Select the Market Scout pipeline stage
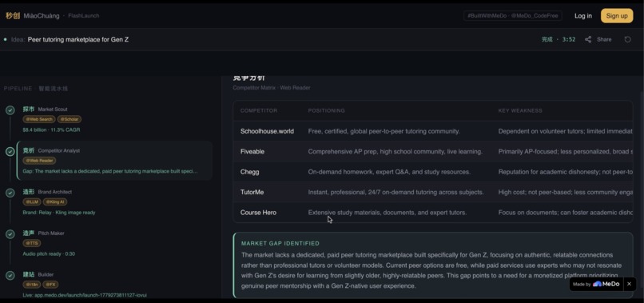The width and height of the screenshot is (644, 303). point(113,119)
